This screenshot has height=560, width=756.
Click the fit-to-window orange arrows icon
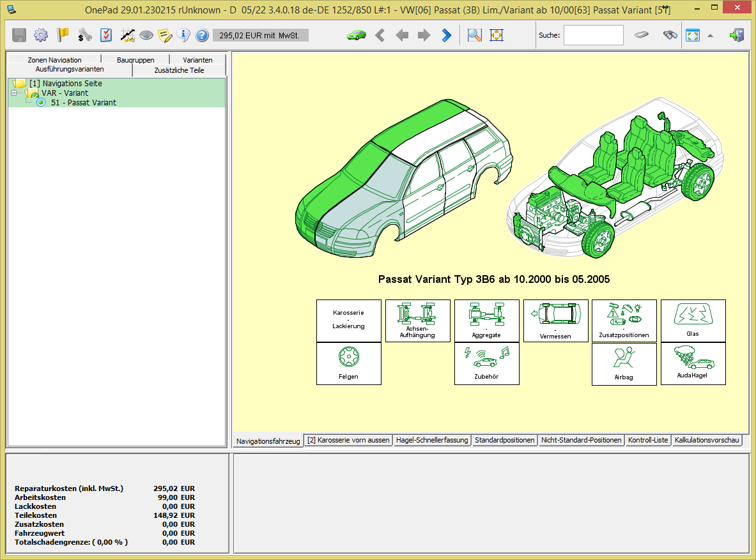(496, 35)
